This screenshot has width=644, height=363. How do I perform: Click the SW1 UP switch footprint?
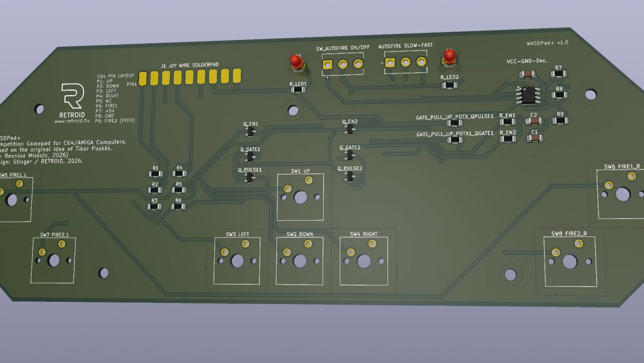(x=300, y=197)
